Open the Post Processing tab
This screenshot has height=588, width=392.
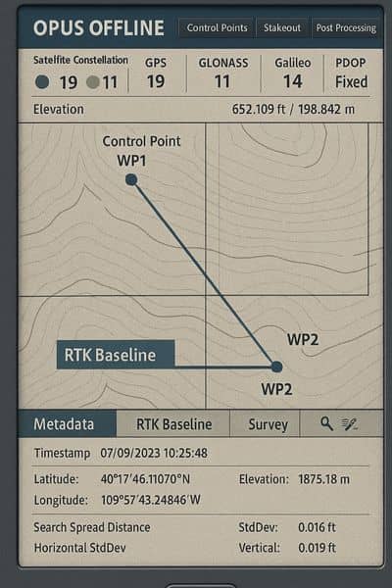click(346, 28)
